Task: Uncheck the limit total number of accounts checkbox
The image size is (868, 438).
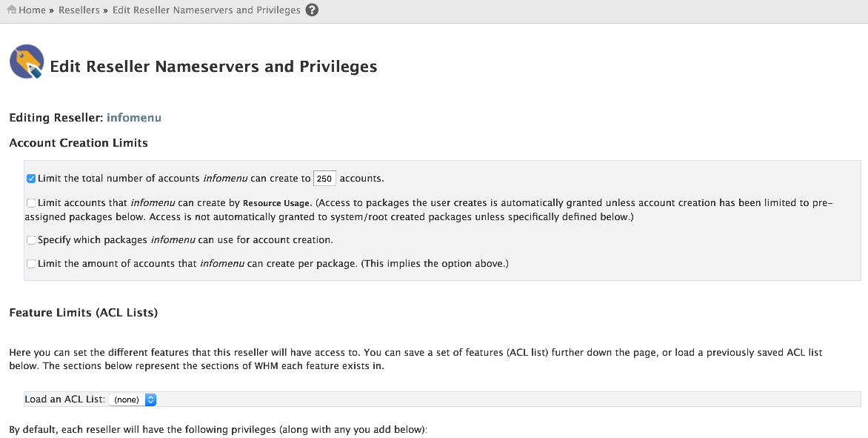Action: [x=31, y=179]
